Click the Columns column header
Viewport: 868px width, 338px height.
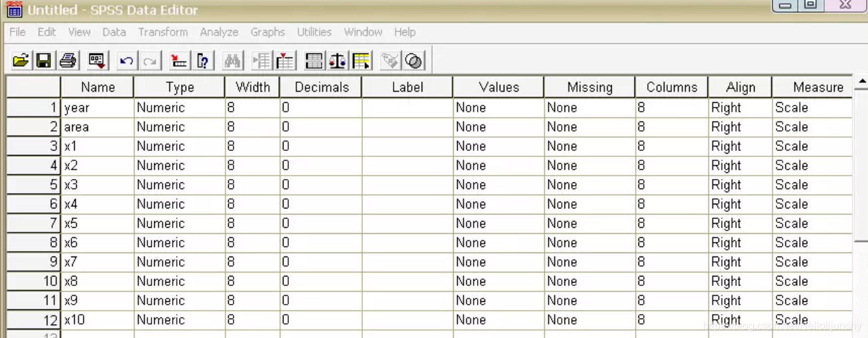pyautogui.click(x=672, y=88)
